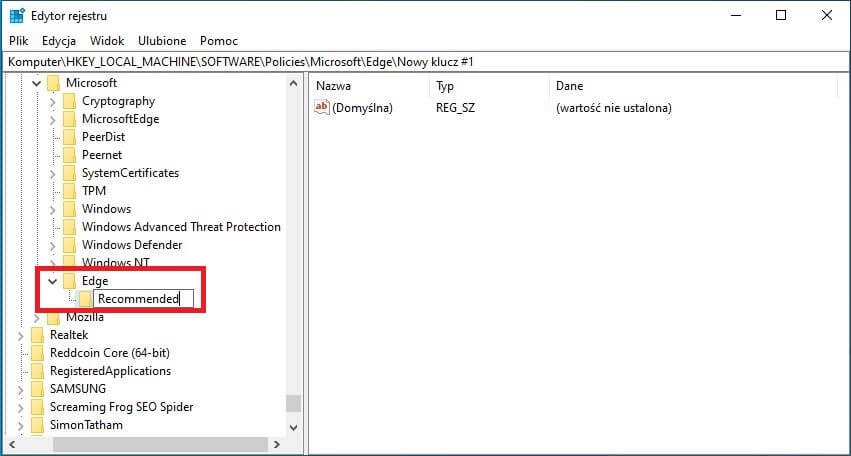The image size is (851, 456).
Task: Select the Cryptography folder icon
Action: coord(69,101)
